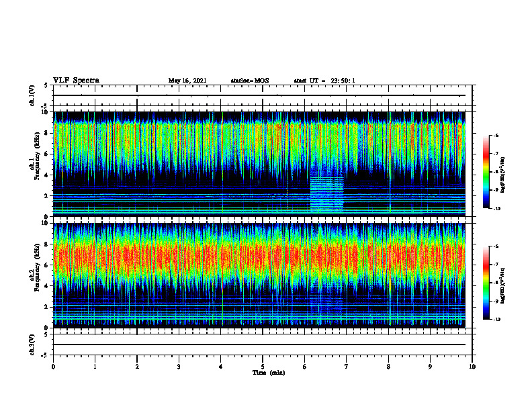Screen dimensions: 532x411
Task: Click the x-axis tick label '0'
Action: coord(53,367)
